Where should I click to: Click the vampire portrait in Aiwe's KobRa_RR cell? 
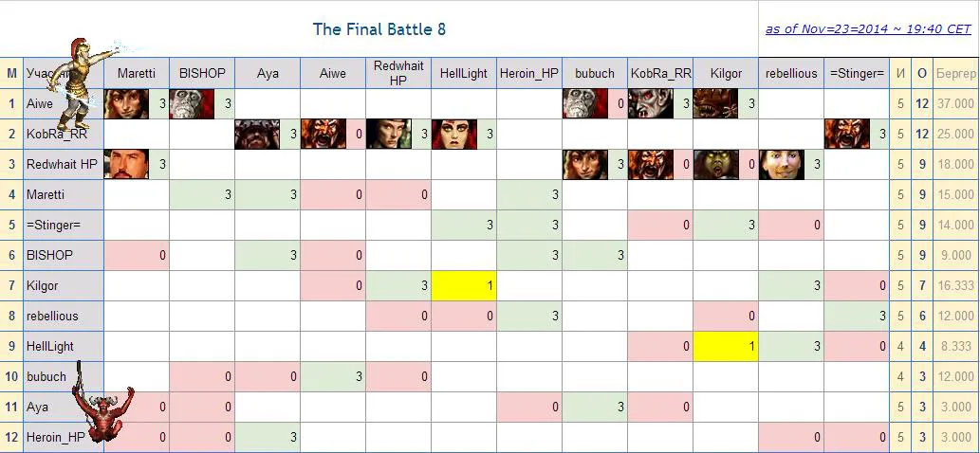(x=651, y=103)
